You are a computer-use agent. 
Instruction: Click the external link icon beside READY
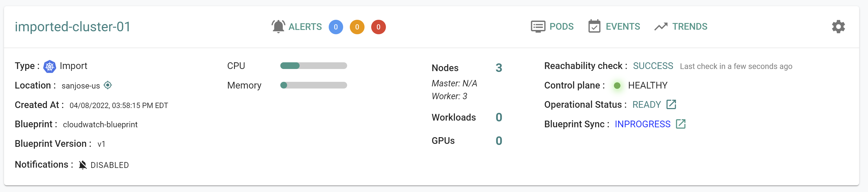(671, 104)
